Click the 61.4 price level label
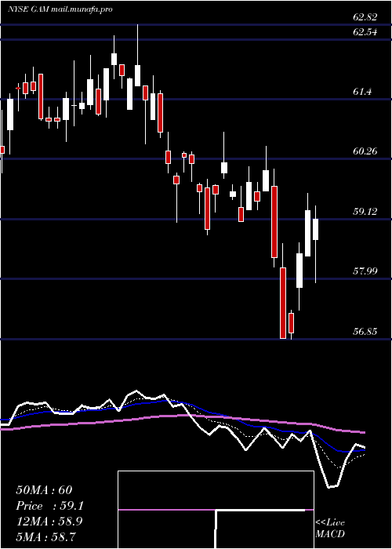392x549 pixels. coord(362,92)
